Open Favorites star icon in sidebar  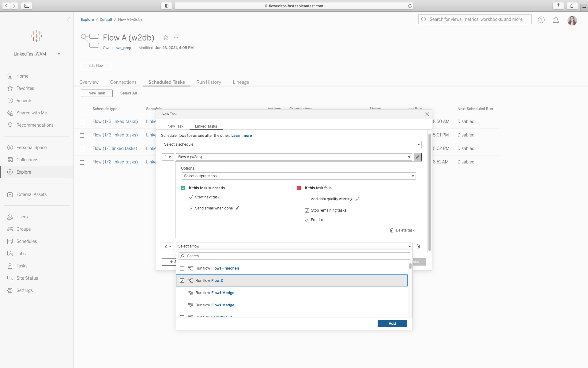pyautogui.click(x=10, y=88)
